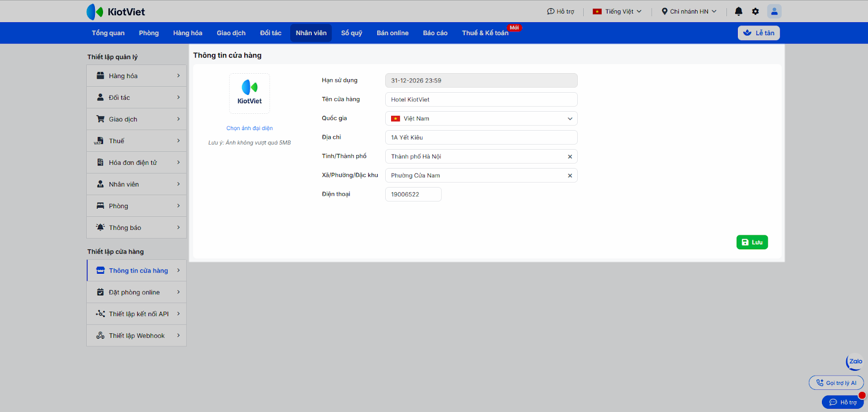This screenshot has height=412, width=868.
Task: Click the KiotViet logo in the header
Action: pyautogui.click(x=116, y=11)
